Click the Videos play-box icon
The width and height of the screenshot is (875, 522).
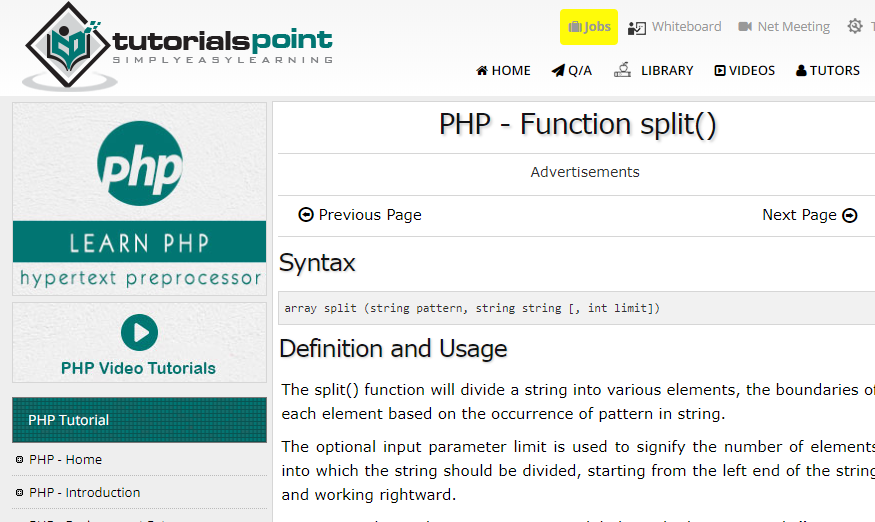point(720,70)
